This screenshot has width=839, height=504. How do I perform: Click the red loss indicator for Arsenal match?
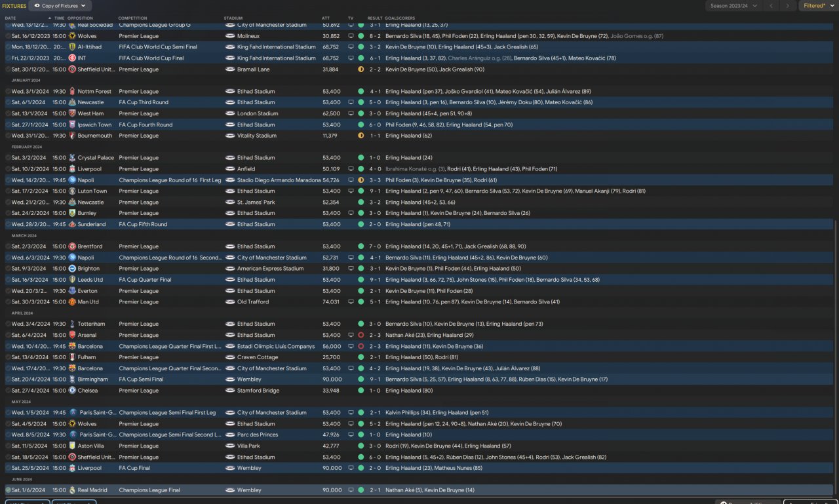361,335
